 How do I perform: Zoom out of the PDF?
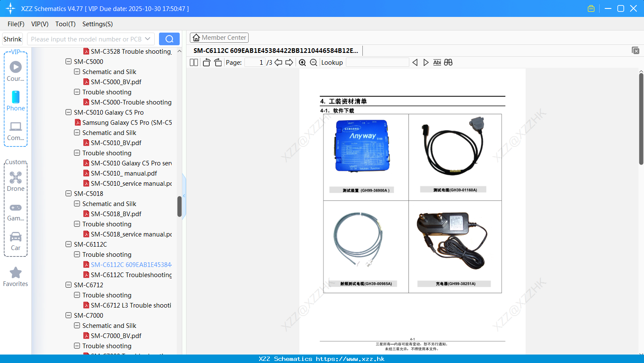click(313, 63)
